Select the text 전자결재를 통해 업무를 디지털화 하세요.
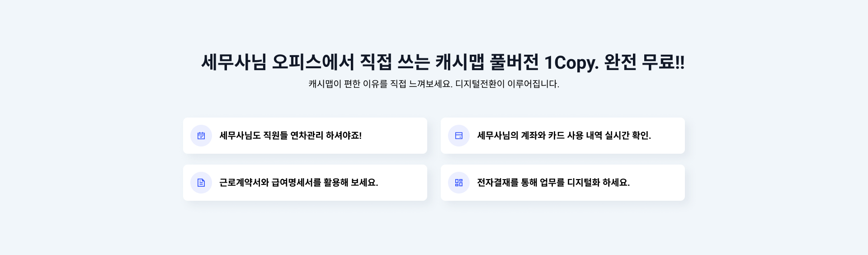Viewport: 868px width, 255px height. (x=553, y=183)
